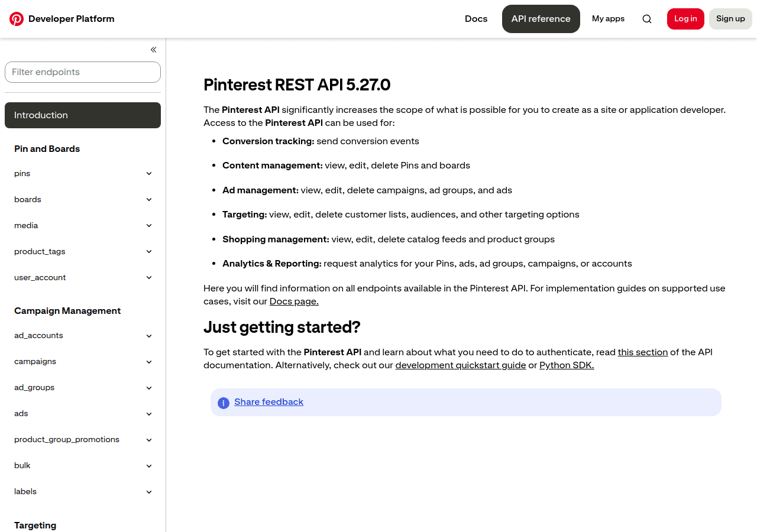Click the 'Content management:' bullet text

pos(273,166)
